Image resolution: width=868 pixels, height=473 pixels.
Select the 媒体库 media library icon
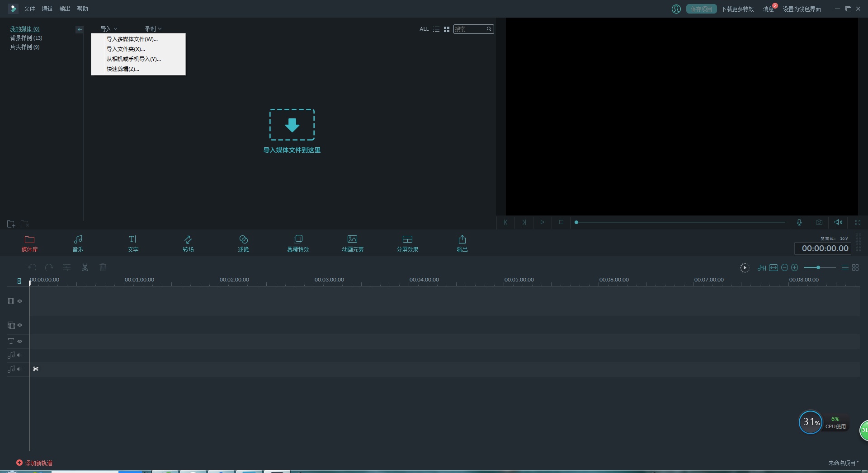tap(29, 243)
